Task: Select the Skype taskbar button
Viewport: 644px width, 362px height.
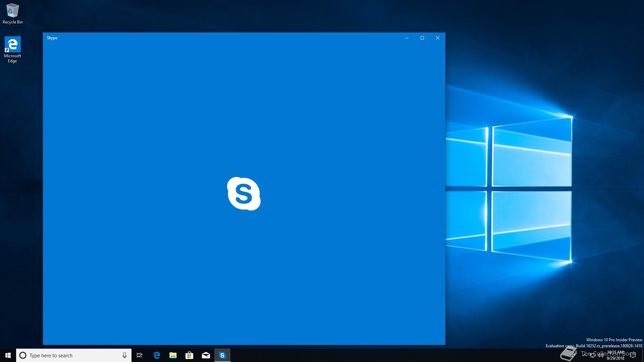Action: 222,355
